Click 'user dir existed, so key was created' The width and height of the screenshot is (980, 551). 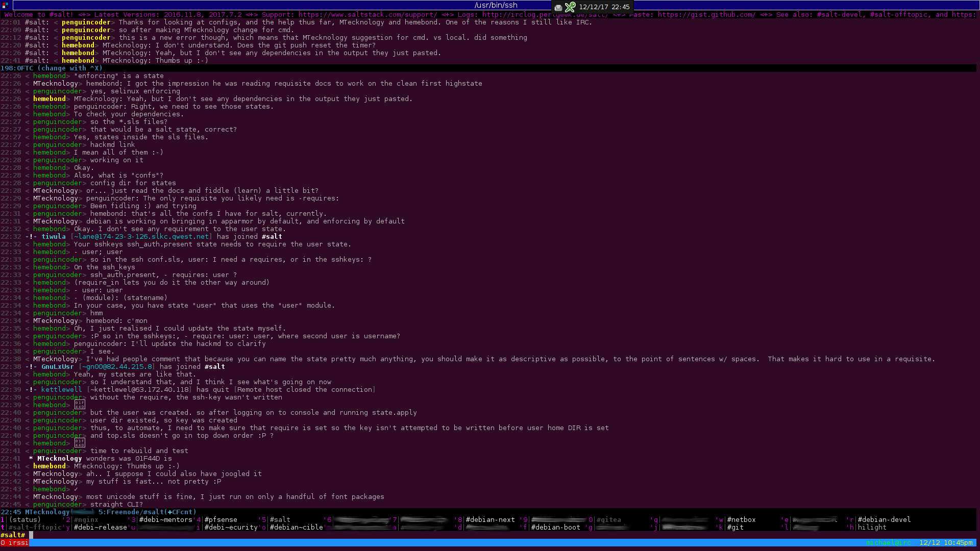(164, 420)
